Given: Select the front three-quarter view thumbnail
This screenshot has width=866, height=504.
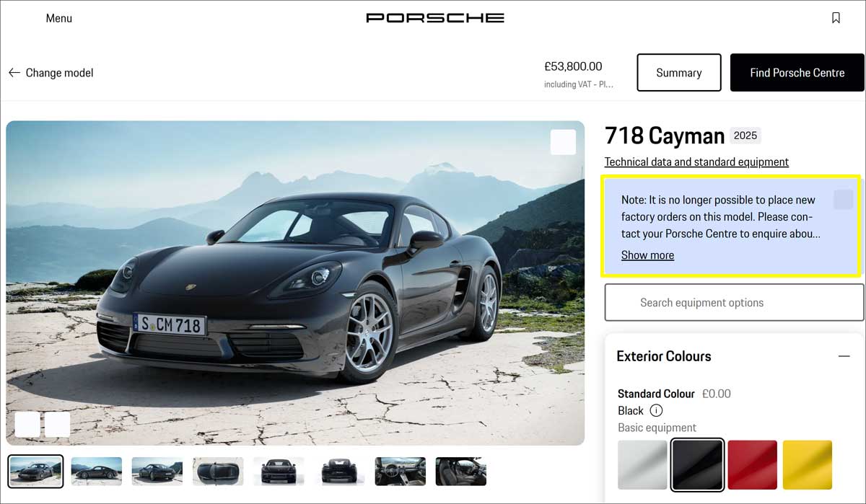Looking at the screenshot, I should (x=35, y=471).
